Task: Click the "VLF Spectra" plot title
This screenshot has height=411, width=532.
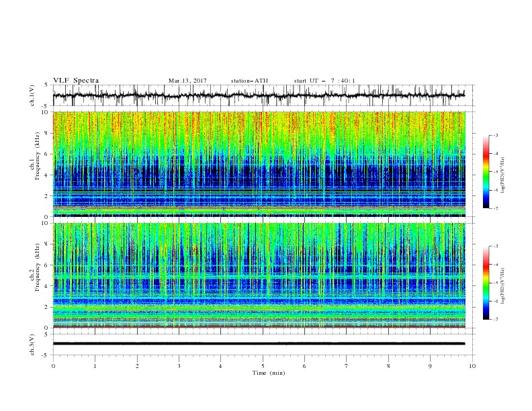Action: click(76, 81)
